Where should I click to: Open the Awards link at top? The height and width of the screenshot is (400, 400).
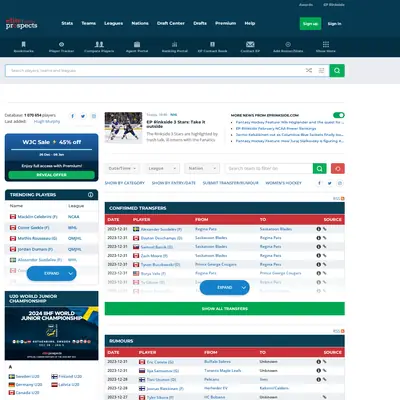(x=306, y=5)
